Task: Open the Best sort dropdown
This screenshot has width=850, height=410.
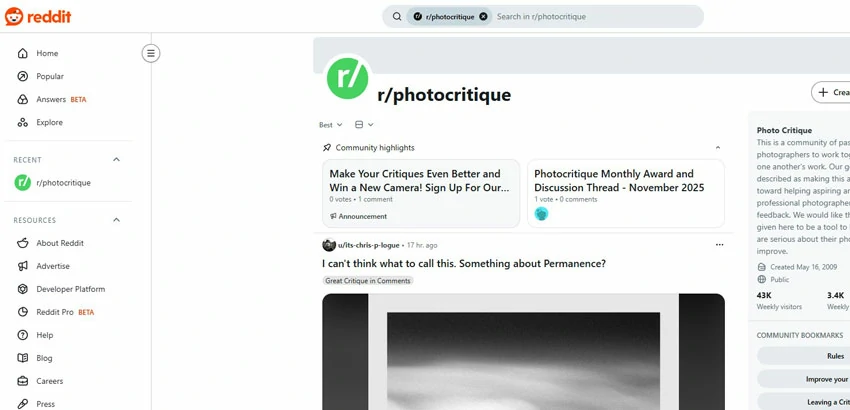Action: (331, 125)
